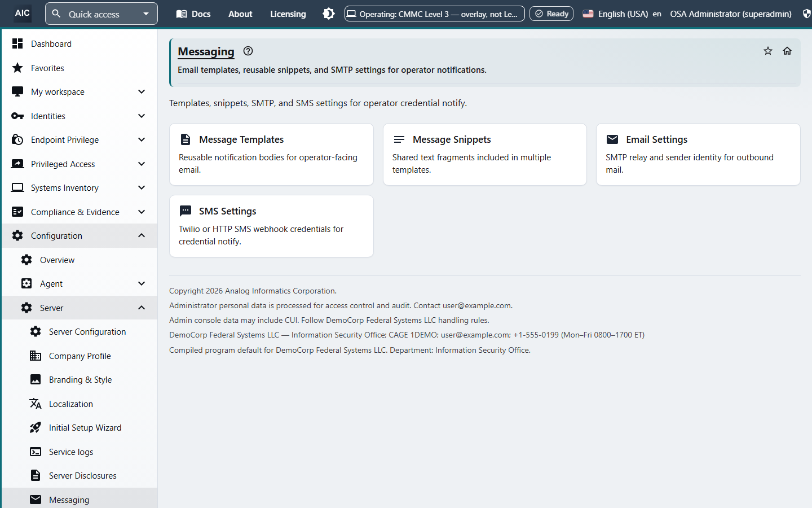Screen dimensions: 812x508
Task: Click the AIC logo in the header
Action: pos(22,13)
